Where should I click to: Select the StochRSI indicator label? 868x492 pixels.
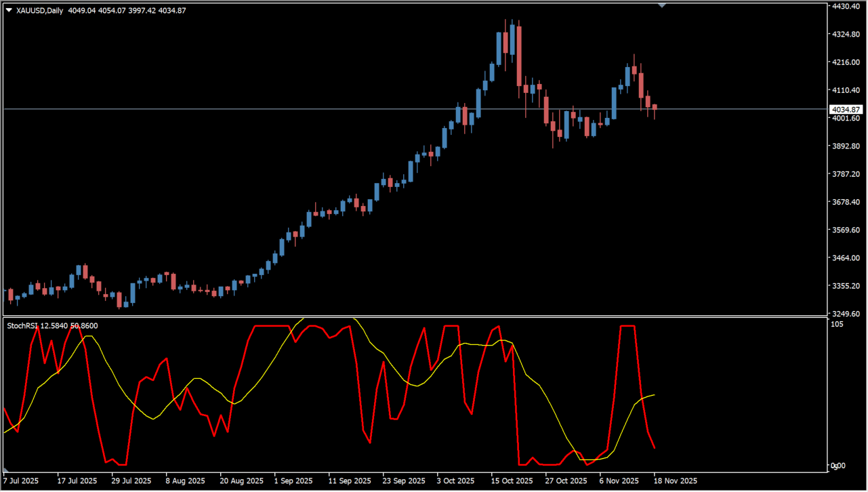pos(23,326)
